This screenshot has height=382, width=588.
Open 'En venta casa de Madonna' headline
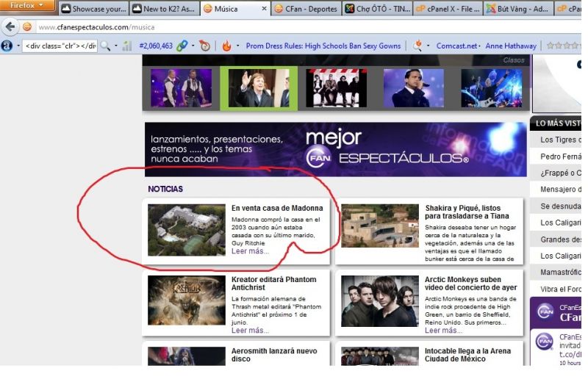click(277, 208)
